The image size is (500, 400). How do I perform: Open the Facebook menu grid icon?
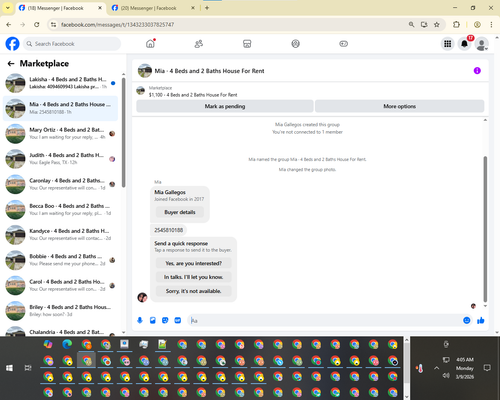tap(448, 44)
